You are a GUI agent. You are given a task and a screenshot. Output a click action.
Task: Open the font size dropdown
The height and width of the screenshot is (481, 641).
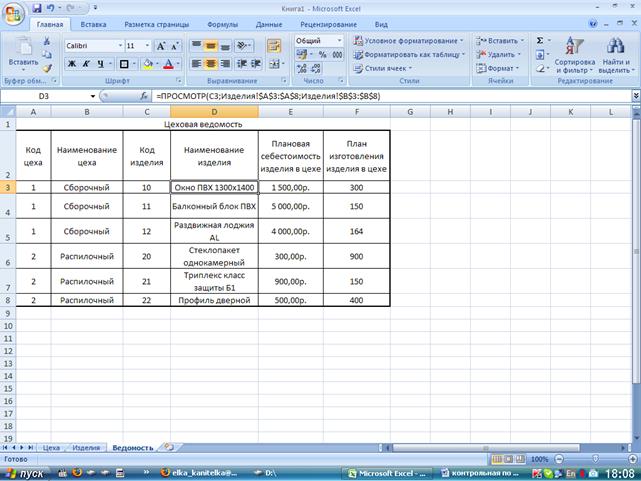click(147, 46)
